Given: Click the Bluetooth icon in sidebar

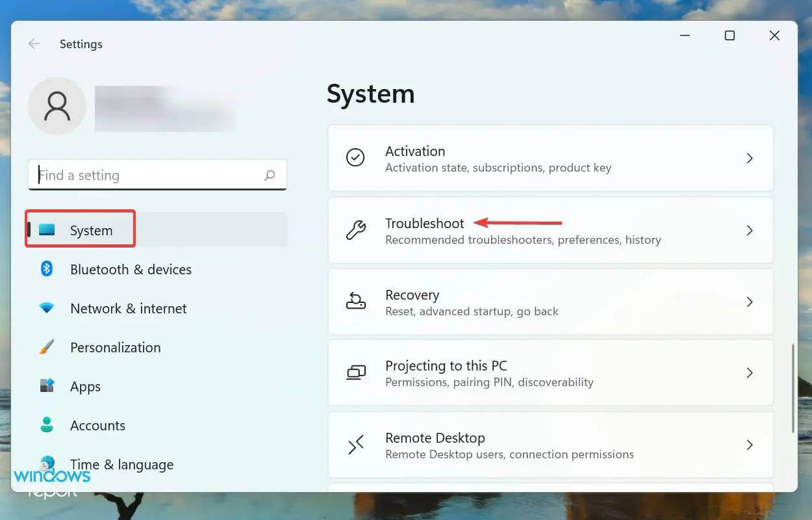Looking at the screenshot, I should (x=47, y=269).
